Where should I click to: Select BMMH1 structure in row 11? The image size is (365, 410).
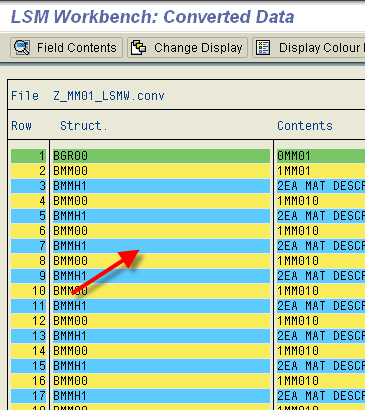click(x=161, y=306)
